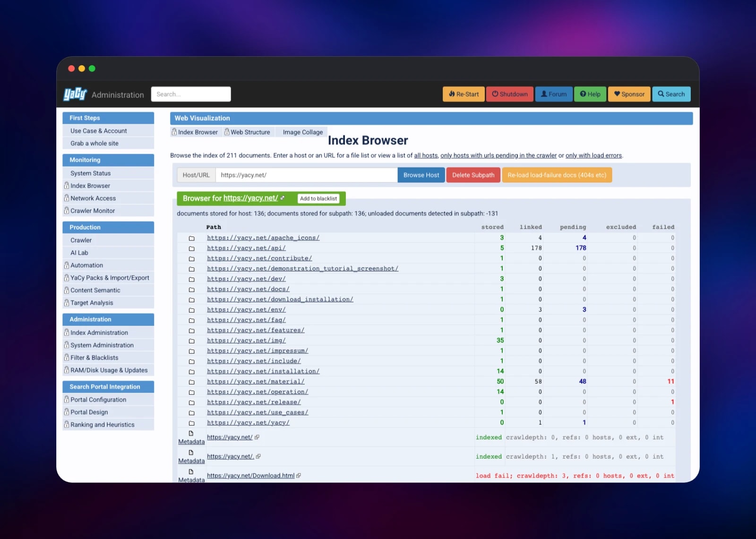Click Browse Host button
The image size is (756, 539).
pyautogui.click(x=421, y=175)
